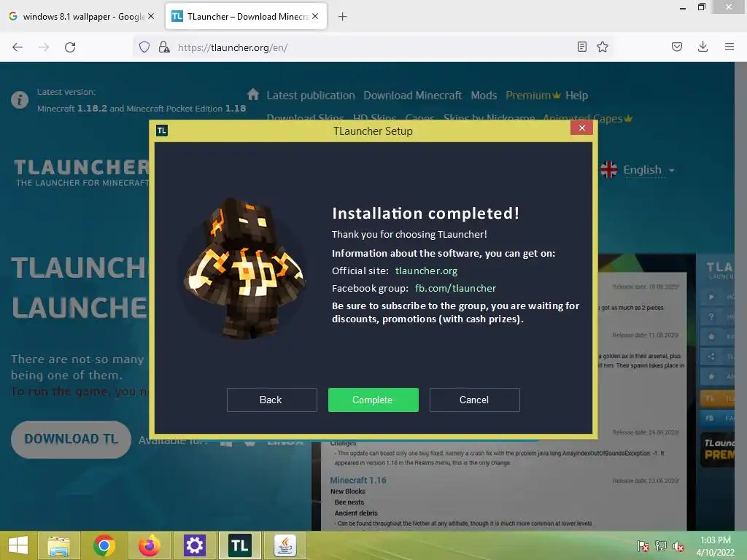Open the Premium menu item
The image size is (747, 560).
point(533,96)
